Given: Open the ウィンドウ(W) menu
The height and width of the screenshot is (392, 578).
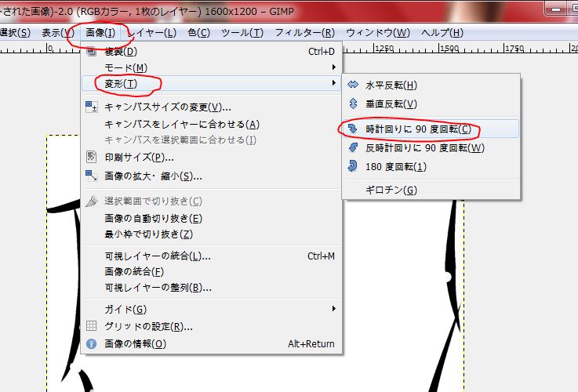Looking at the screenshot, I should pos(378,33).
